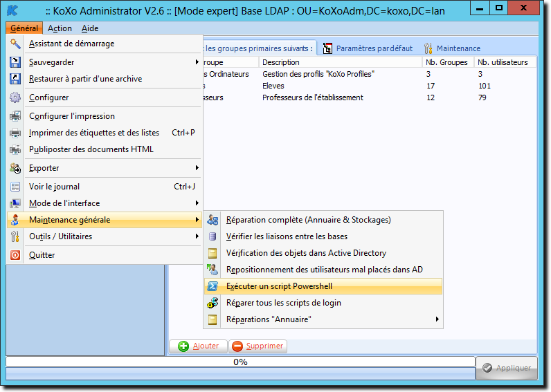
Task: Click the Description column header
Action: (x=340, y=62)
